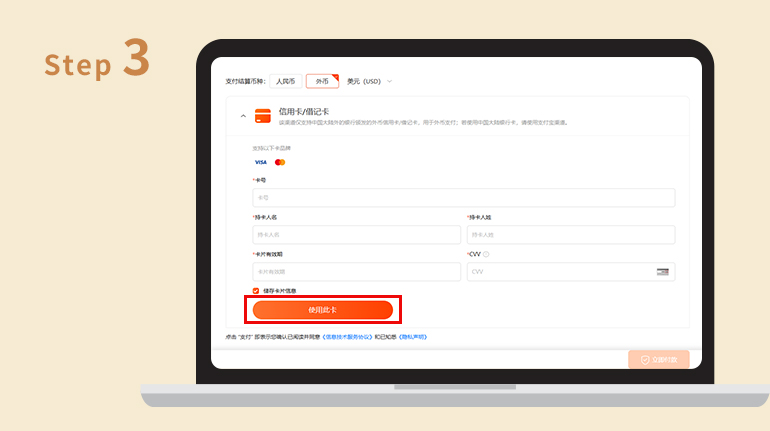Click into the CVV input field

(555, 272)
